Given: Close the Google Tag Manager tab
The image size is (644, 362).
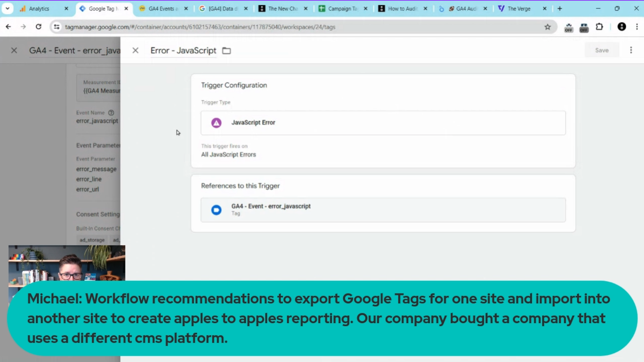Looking at the screenshot, I should (126, 8).
